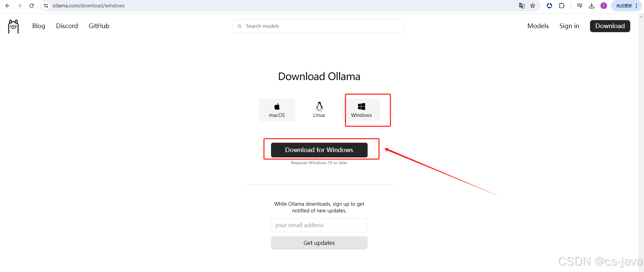This screenshot has width=644, height=272.
Task: Open the purple profile avatar
Action: tap(604, 6)
